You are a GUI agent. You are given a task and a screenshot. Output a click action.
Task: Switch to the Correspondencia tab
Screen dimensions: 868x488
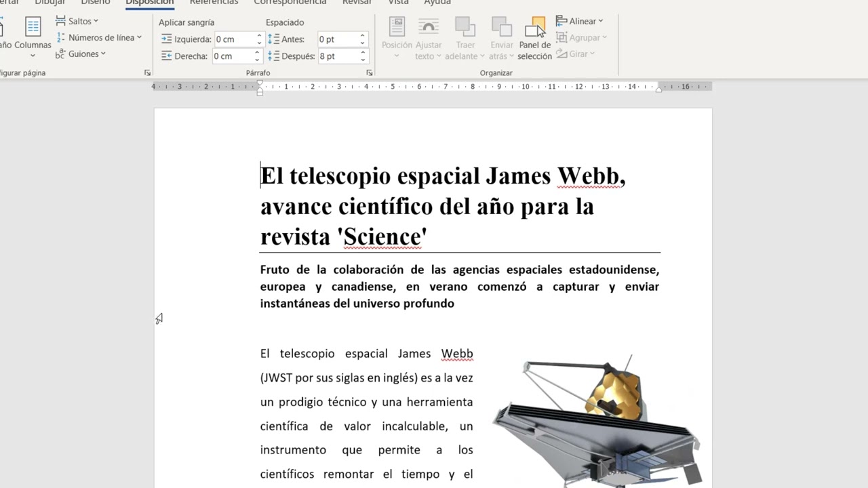click(290, 3)
